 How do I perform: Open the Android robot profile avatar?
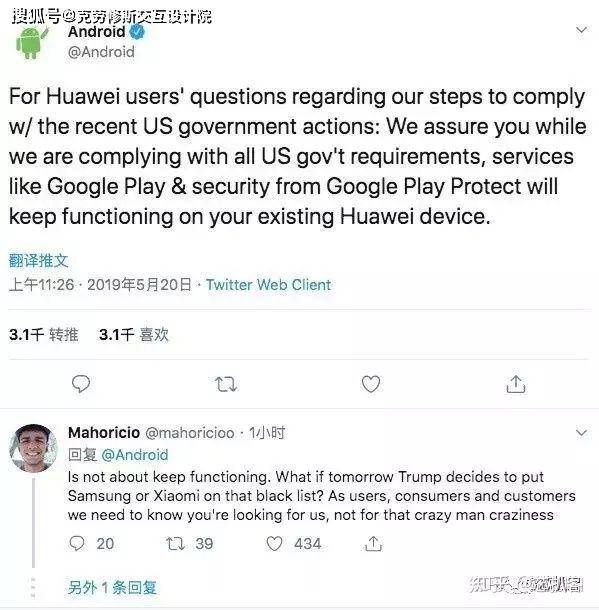[x=32, y=42]
